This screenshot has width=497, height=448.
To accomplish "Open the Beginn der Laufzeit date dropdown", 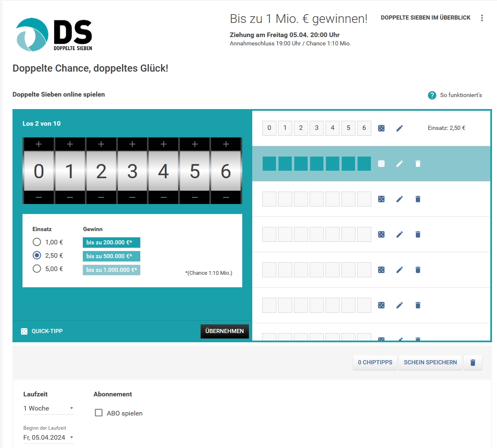I will coord(48,438).
